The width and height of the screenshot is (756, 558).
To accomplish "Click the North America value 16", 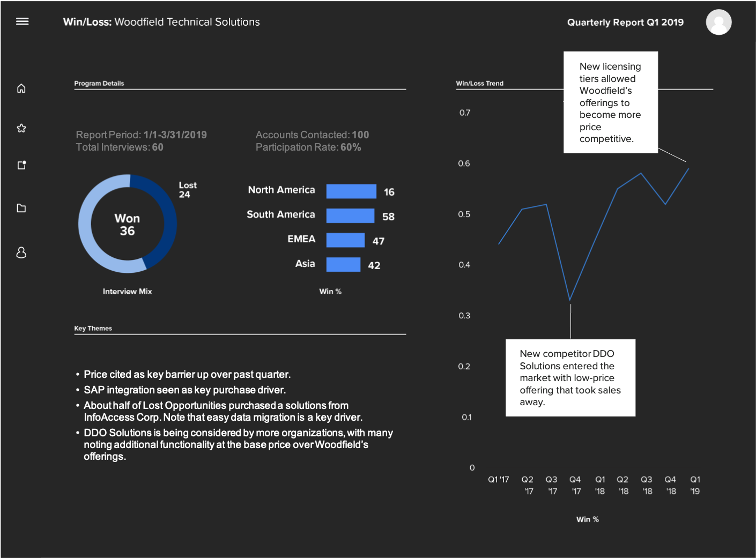I will [389, 192].
